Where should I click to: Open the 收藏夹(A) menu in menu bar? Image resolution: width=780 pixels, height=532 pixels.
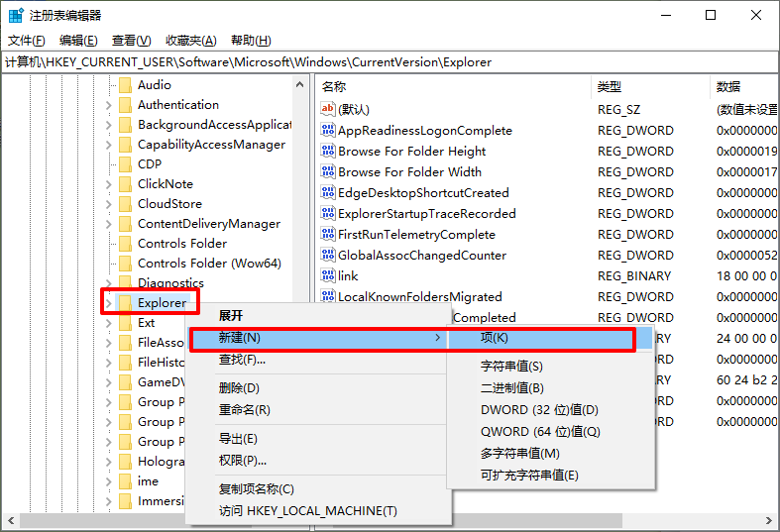190,41
